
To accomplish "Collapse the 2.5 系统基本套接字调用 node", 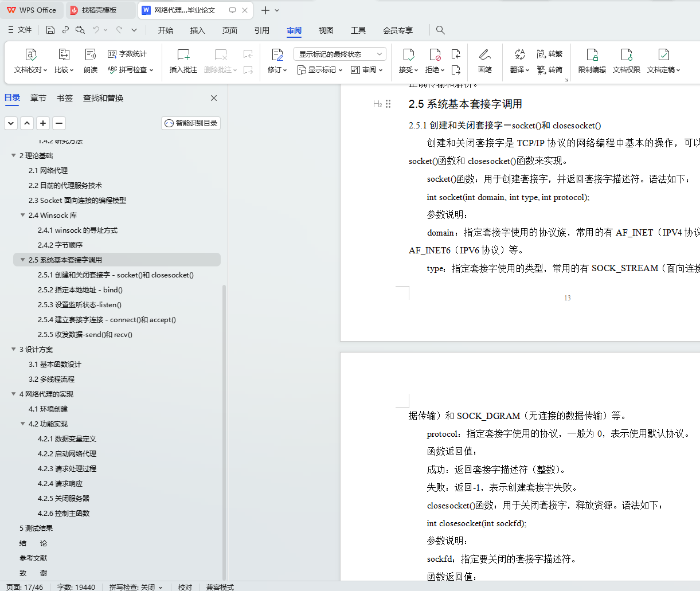I will tap(23, 260).
